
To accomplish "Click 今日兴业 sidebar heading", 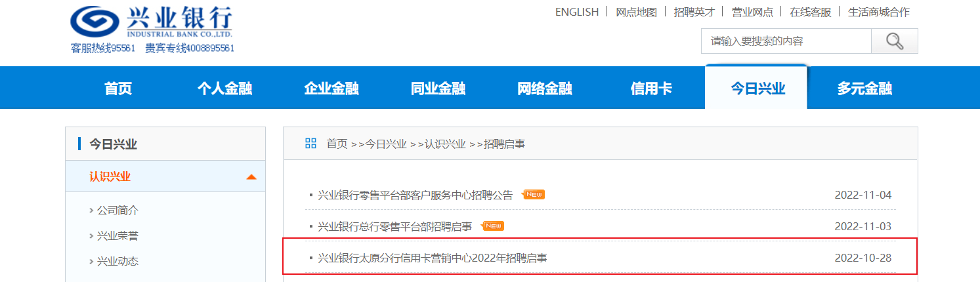I will [x=114, y=144].
